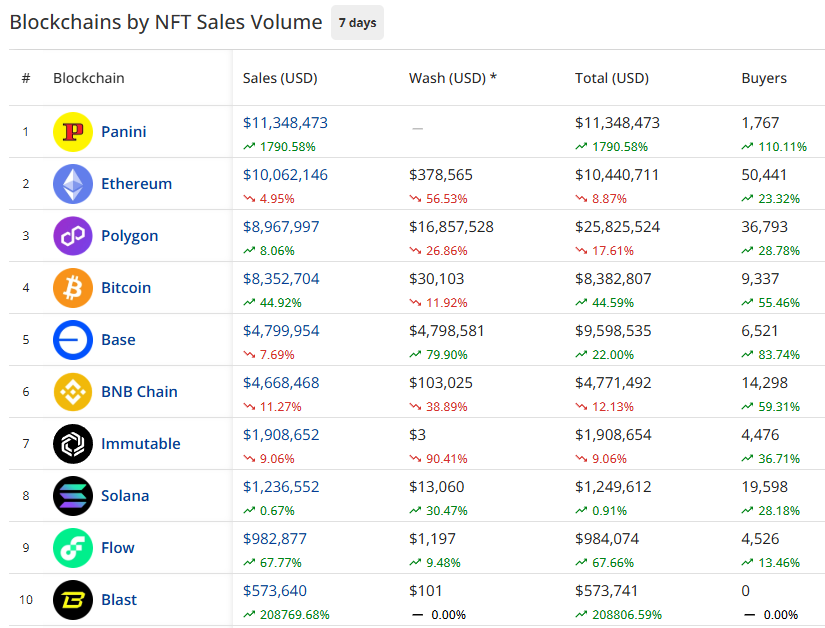Click Flow total change 67.66%
Image resolution: width=825 pixels, height=628 pixels.
click(x=604, y=563)
